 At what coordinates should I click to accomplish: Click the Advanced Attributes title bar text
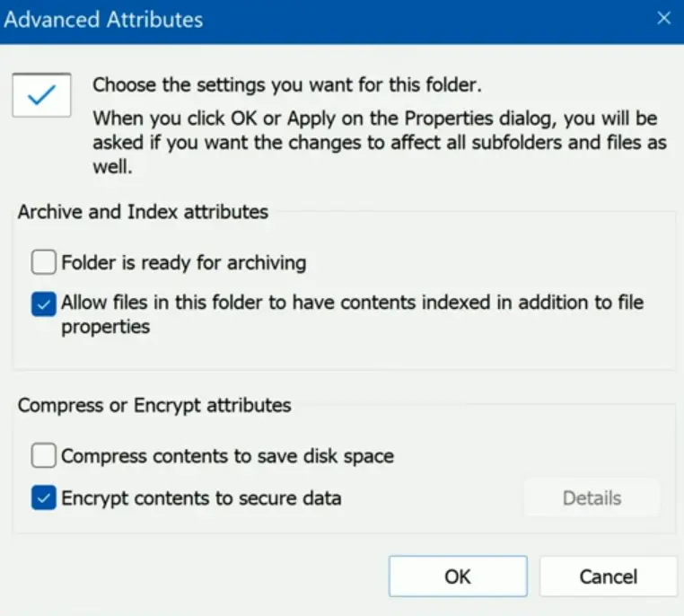click(104, 19)
